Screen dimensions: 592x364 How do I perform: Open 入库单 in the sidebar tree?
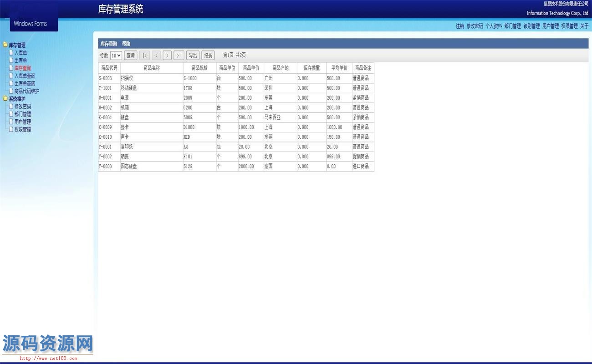click(x=20, y=53)
